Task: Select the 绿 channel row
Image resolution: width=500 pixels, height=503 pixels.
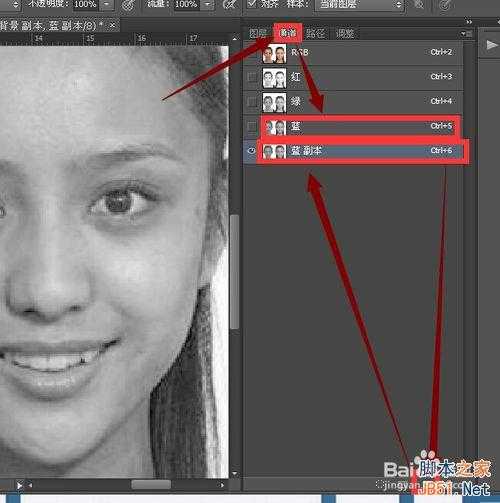Action: click(353, 102)
